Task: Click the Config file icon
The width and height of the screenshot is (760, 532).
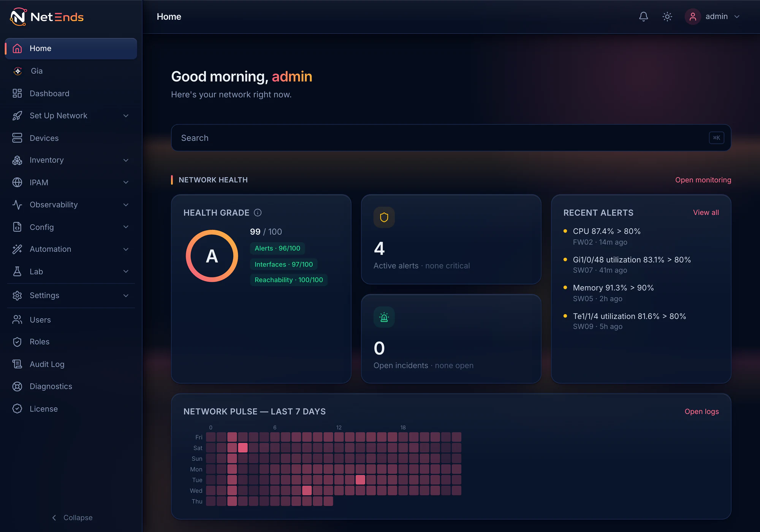Action: click(17, 227)
